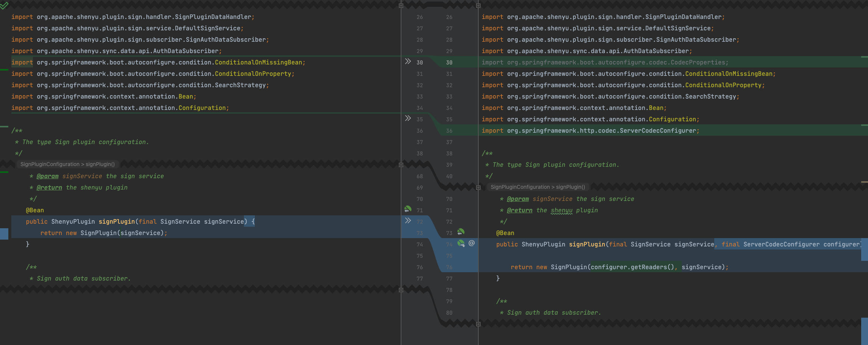Image resolution: width=868 pixels, height=345 pixels.
Task: Click line number 30 in left gutter
Action: (419, 62)
